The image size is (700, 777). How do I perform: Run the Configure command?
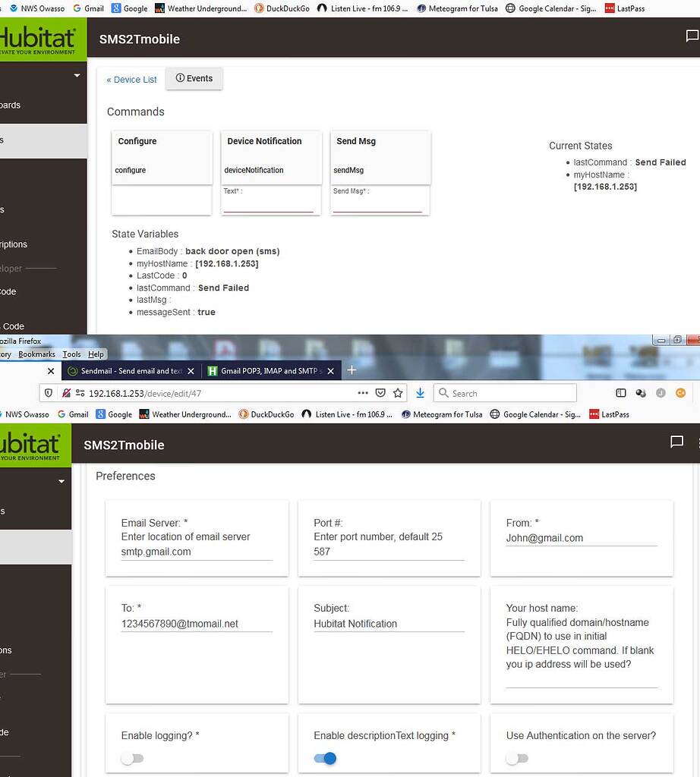point(131,170)
